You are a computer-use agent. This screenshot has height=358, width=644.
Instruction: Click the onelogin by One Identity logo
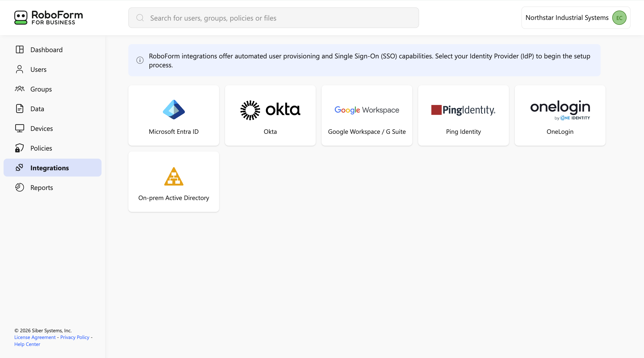click(x=560, y=110)
